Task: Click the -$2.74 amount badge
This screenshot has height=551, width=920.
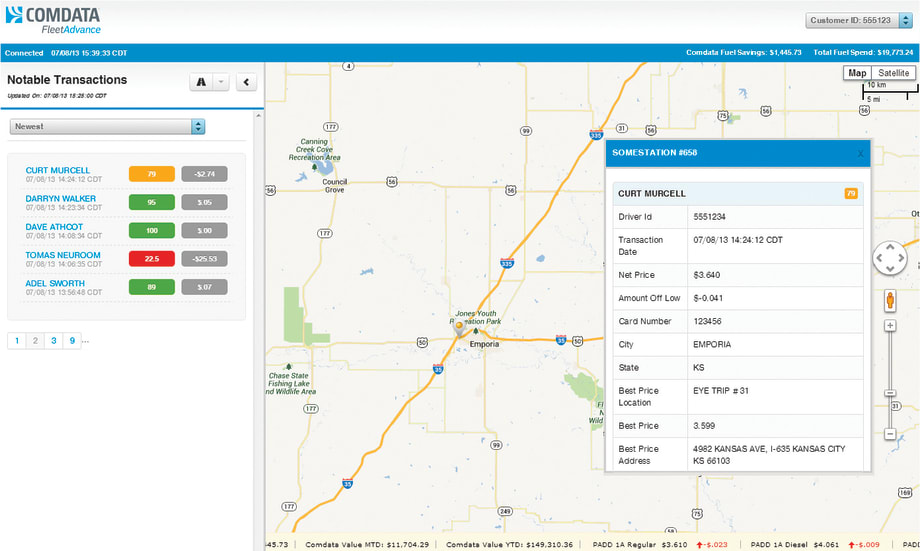Action: click(x=204, y=174)
